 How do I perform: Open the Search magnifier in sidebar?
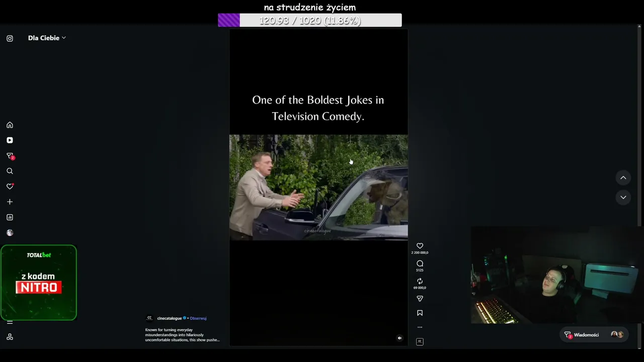click(x=10, y=171)
